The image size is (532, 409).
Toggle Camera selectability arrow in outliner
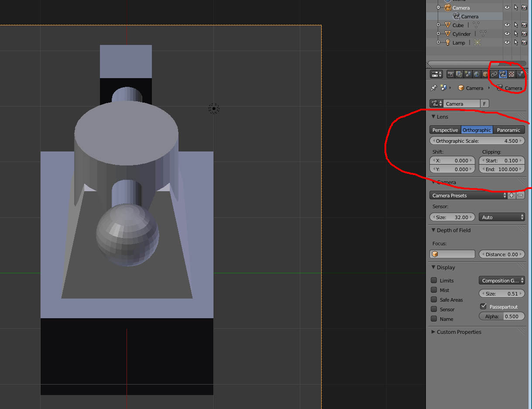[516, 8]
